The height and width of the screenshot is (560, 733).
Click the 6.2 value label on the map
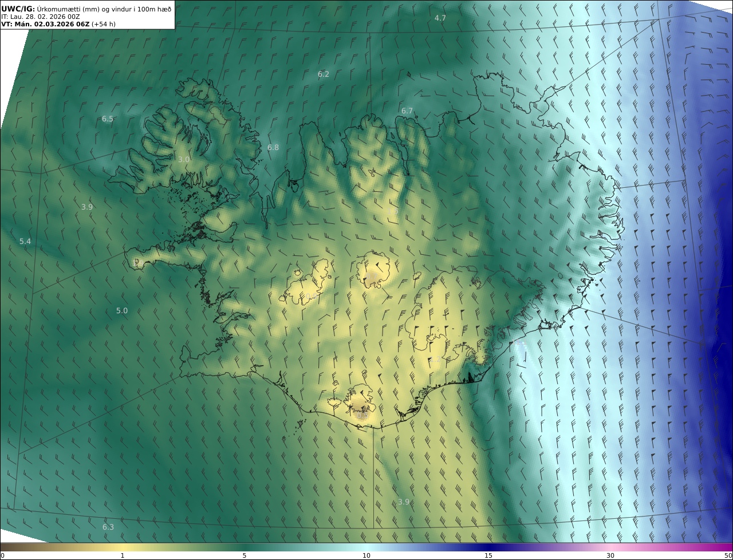pos(324,74)
